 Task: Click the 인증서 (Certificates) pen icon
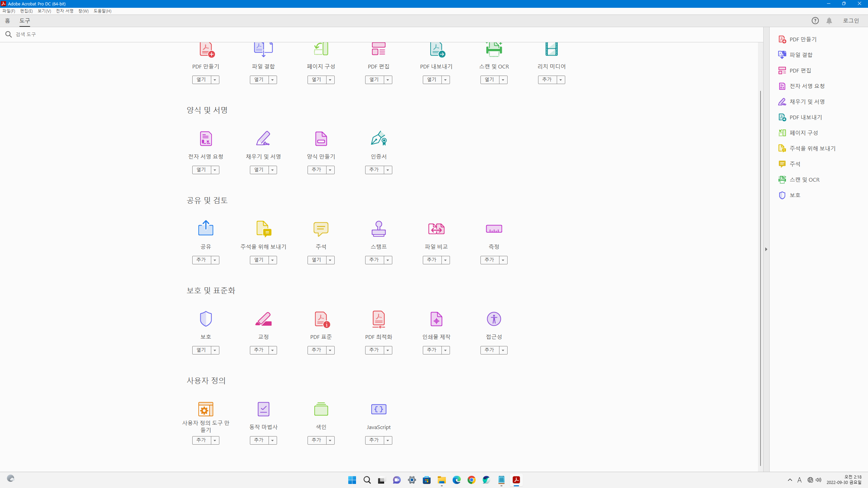pyautogui.click(x=378, y=138)
